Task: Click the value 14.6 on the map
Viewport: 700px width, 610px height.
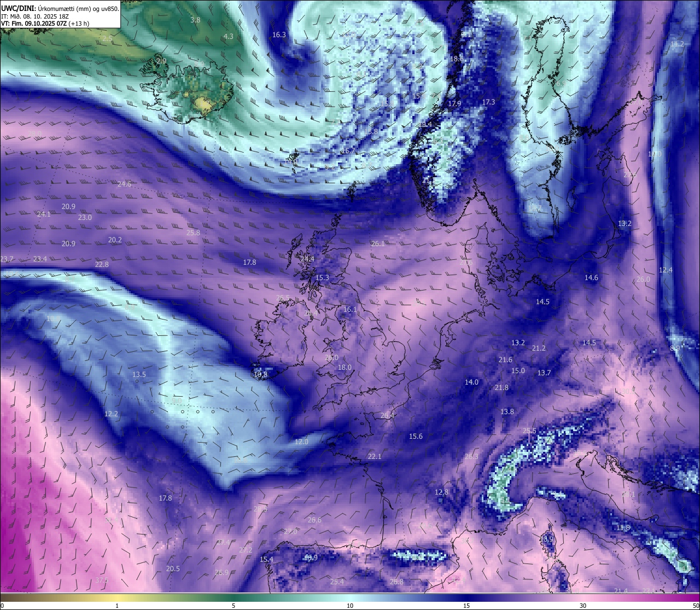Action: pos(591,277)
